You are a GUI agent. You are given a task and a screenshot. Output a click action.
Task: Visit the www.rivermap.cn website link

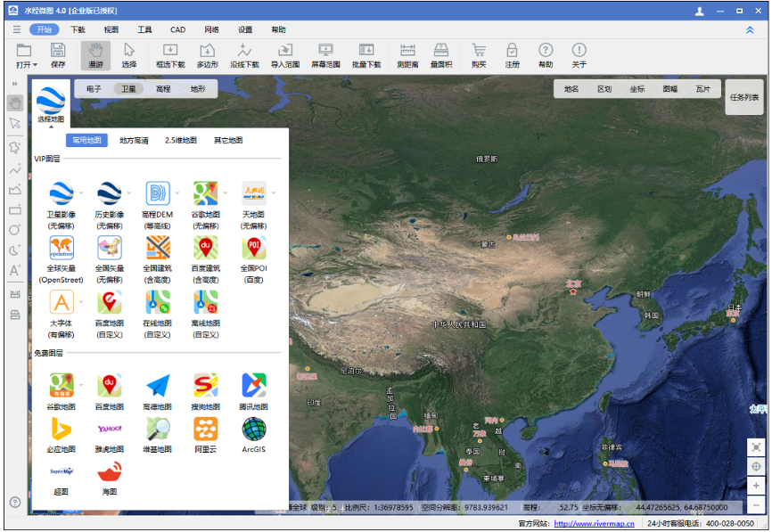594,524
